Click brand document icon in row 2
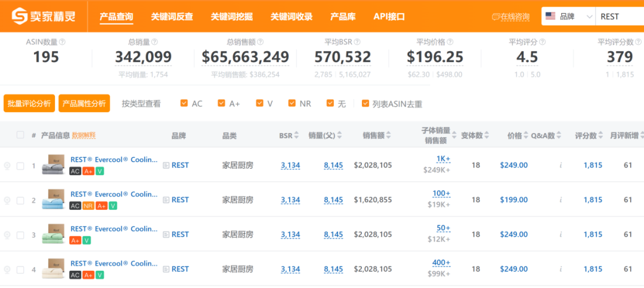This screenshot has height=288, width=644. 166,200
